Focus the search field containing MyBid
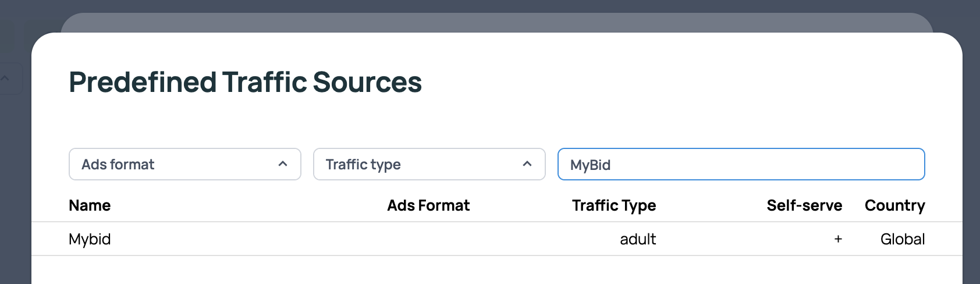980x284 pixels. [x=740, y=165]
